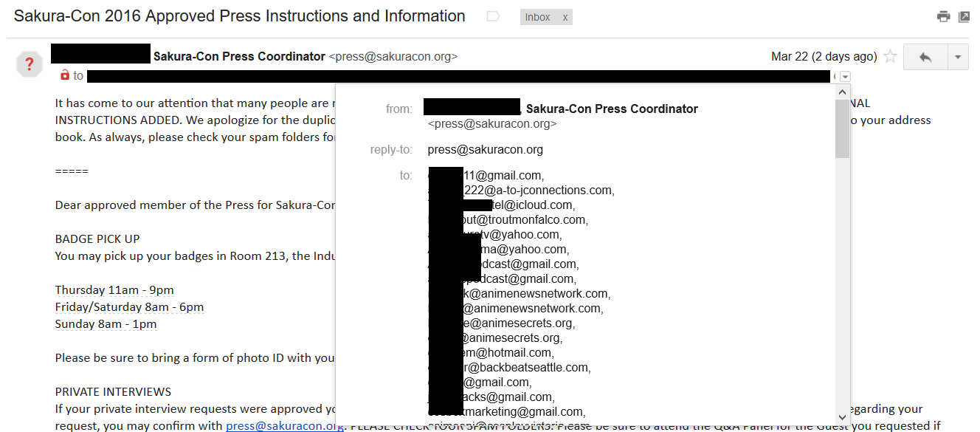Click the "Sunday 8am - 1pm" line
Screen dimensions: 980x432
click(106, 323)
